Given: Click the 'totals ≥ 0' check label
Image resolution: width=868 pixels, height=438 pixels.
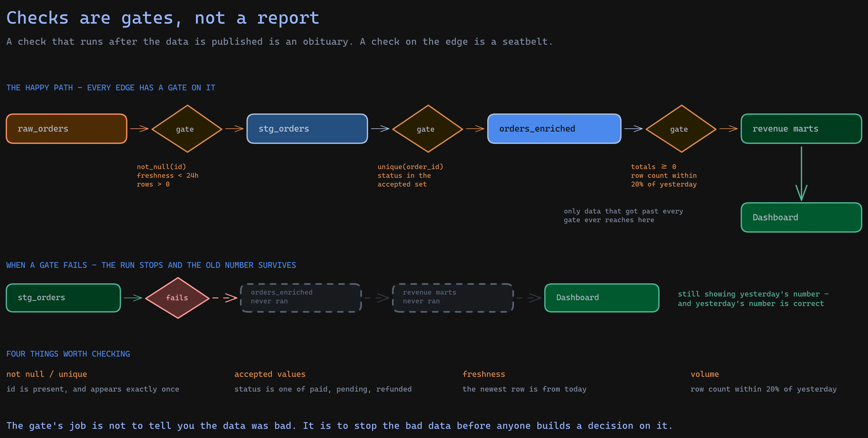Looking at the screenshot, I should 653,167.
